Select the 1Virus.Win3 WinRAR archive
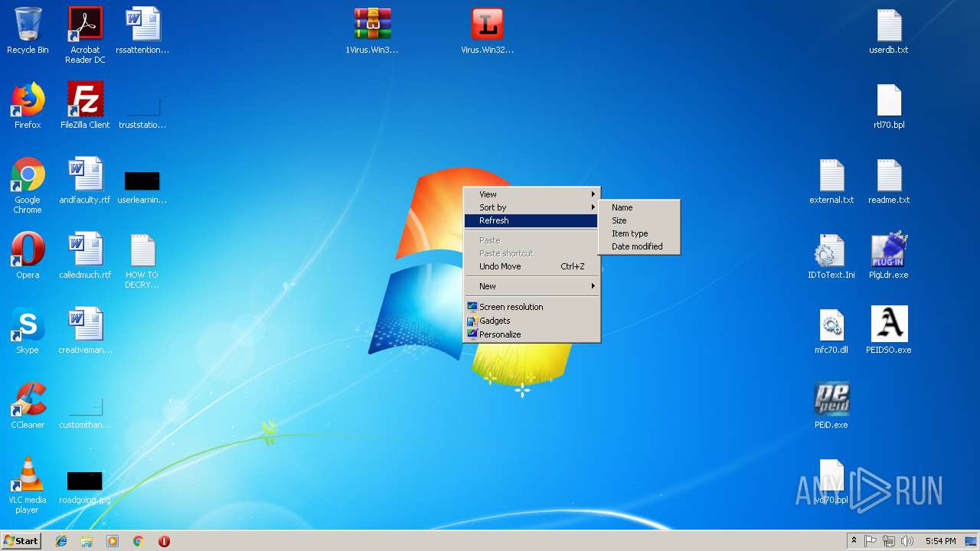Image resolution: width=980 pixels, height=551 pixels. click(373, 31)
